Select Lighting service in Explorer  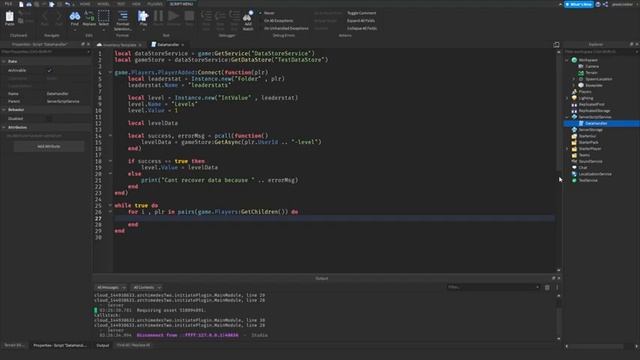click(x=585, y=98)
